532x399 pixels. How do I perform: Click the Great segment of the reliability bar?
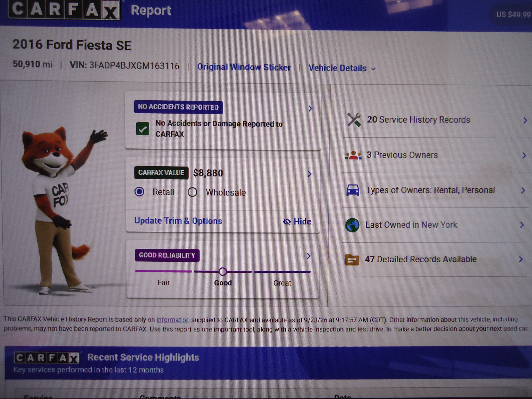[282, 272]
